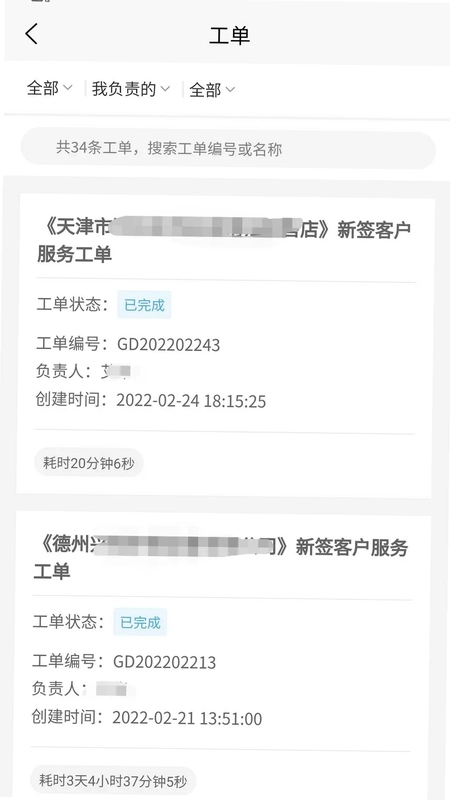Focus the work order search field
This screenshot has height=800, width=450.
228,149
